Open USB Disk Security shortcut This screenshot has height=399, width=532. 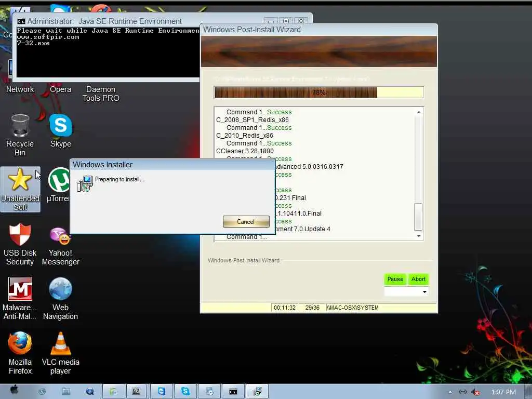point(20,244)
